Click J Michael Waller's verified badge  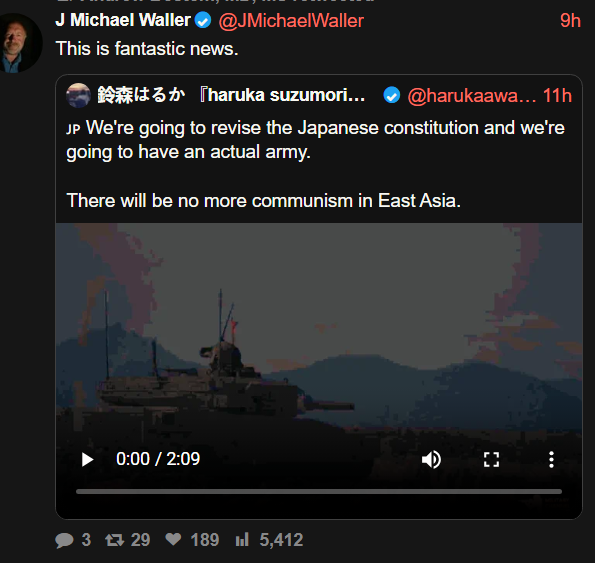pos(203,20)
